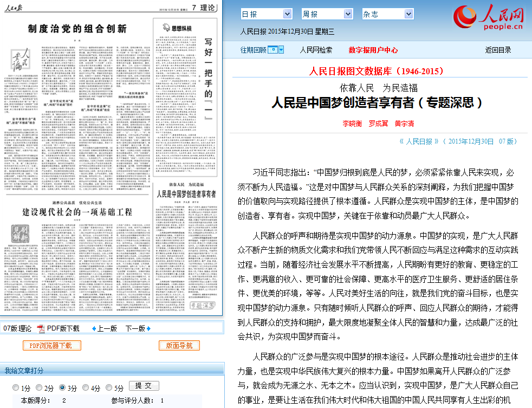The image size is (532, 408).
Task: Click the 新知新觉 seal icon on thumbnail
Action: pyautogui.click(x=21, y=234)
